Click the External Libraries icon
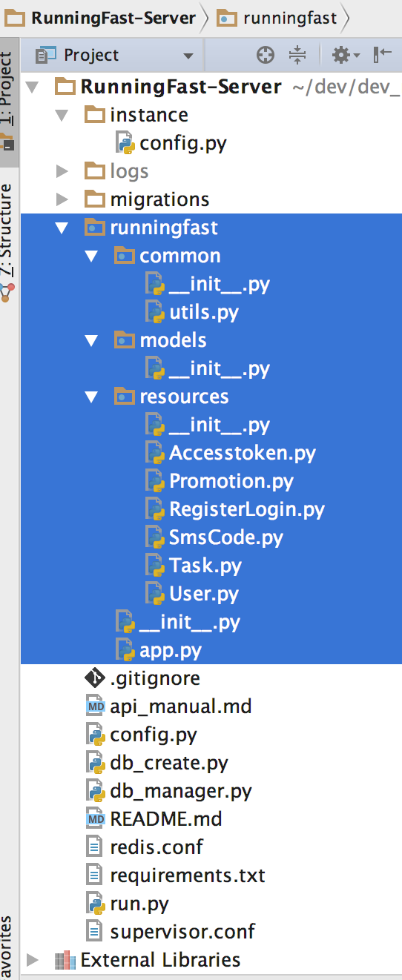Screen dimensions: 402x980 point(65,960)
